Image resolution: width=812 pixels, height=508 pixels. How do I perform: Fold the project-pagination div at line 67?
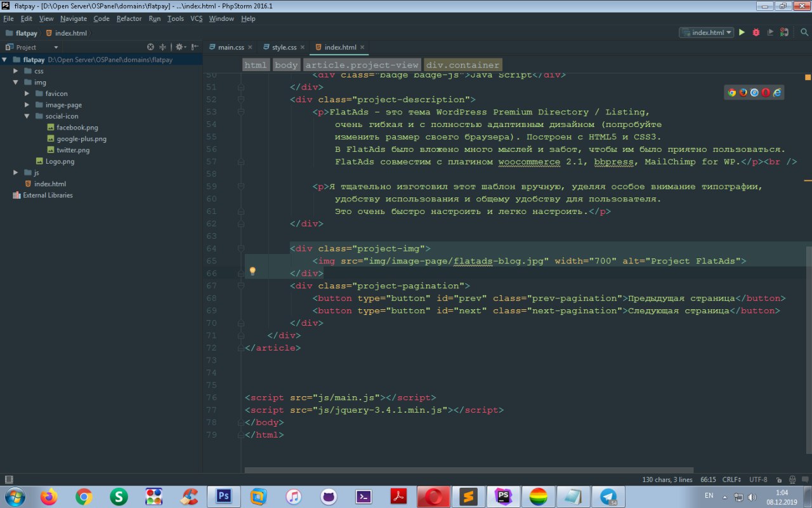(x=240, y=286)
